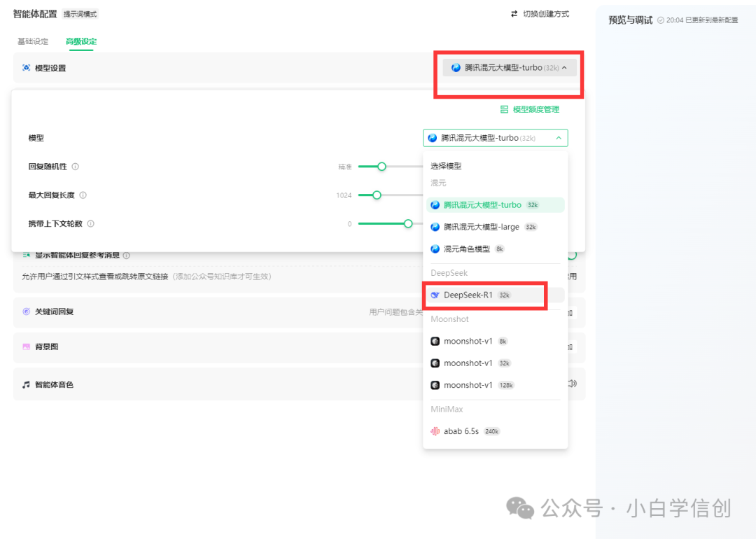Select abab 6.5s 240k model
The image size is (756, 539).
click(495, 431)
